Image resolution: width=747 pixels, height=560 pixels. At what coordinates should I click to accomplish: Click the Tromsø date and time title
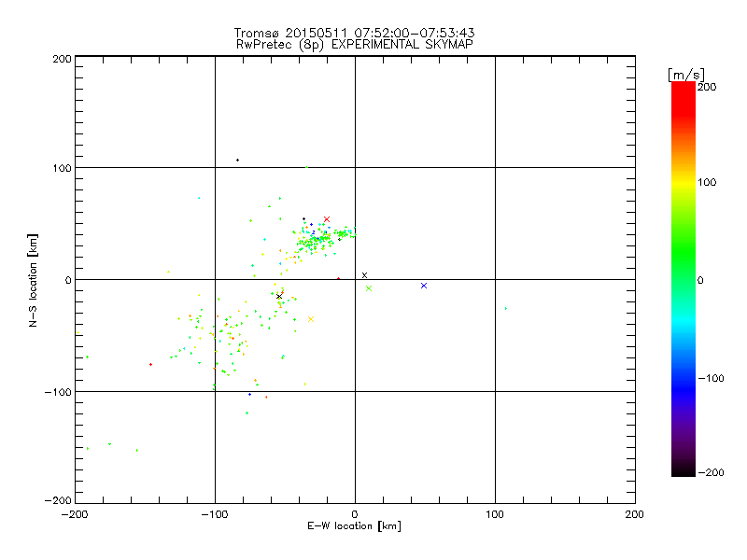point(355,33)
